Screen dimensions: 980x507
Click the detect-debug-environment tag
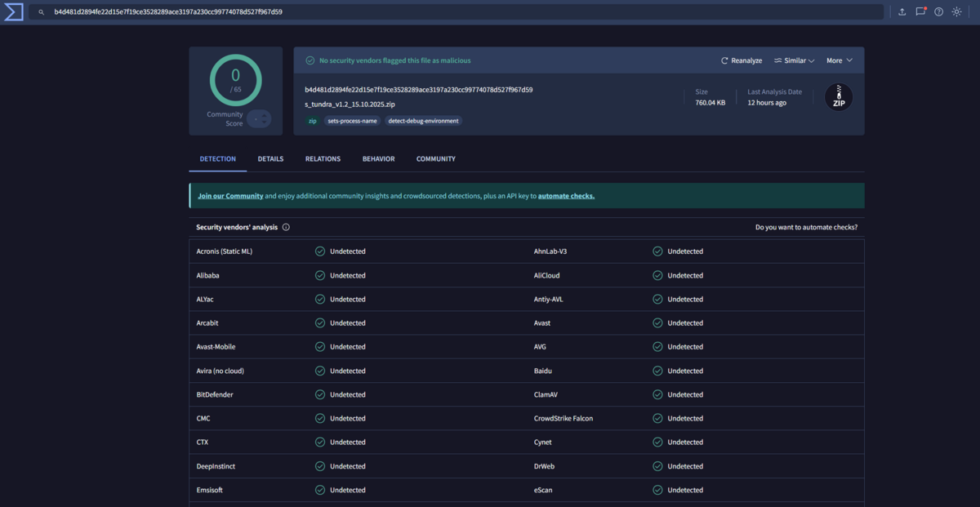click(x=423, y=121)
